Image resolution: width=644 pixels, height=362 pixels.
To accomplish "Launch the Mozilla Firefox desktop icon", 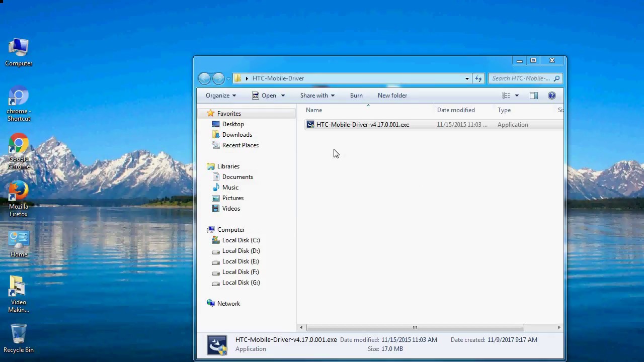I will 19,200.
